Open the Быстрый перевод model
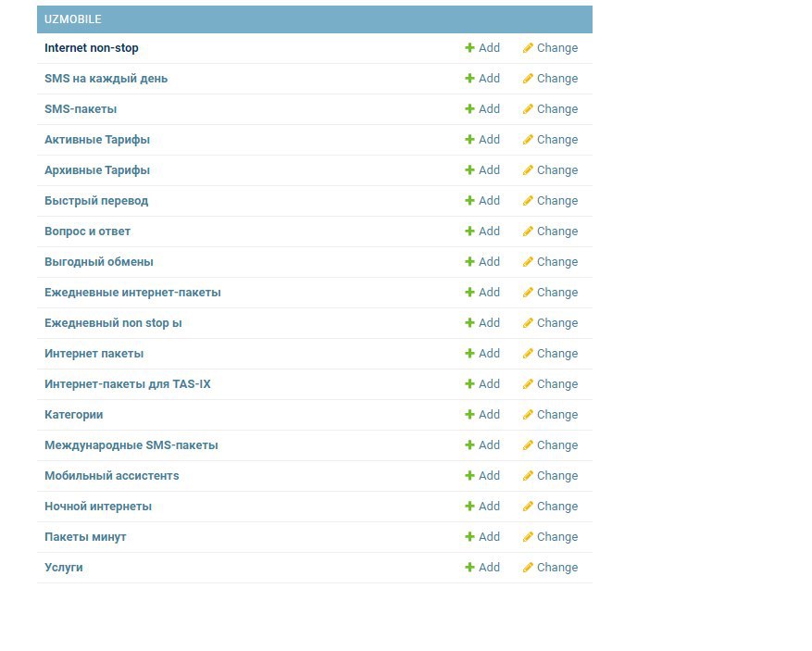The width and height of the screenshot is (812, 651). (96, 200)
